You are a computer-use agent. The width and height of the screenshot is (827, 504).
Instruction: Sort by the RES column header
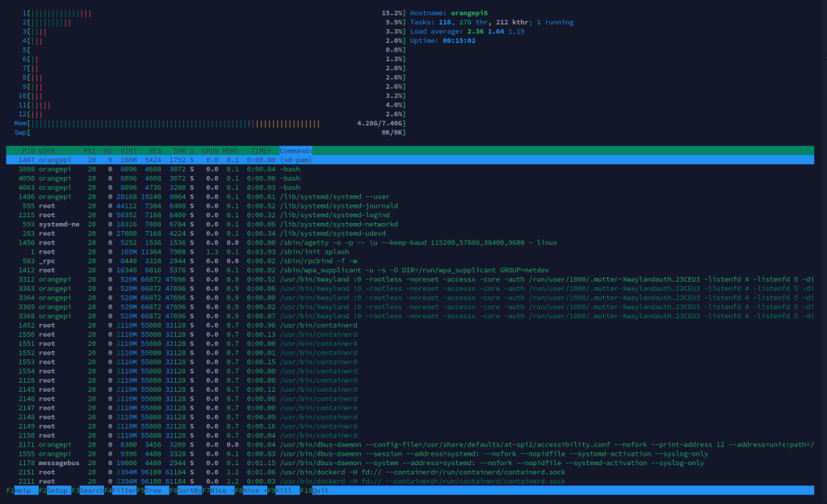pyautogui.click(x=154, y=151)
